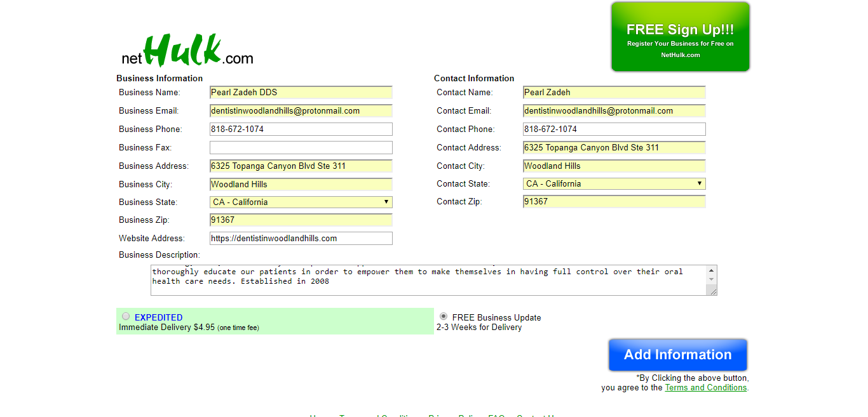Click the Contact Zip input field

coord(614,202)
